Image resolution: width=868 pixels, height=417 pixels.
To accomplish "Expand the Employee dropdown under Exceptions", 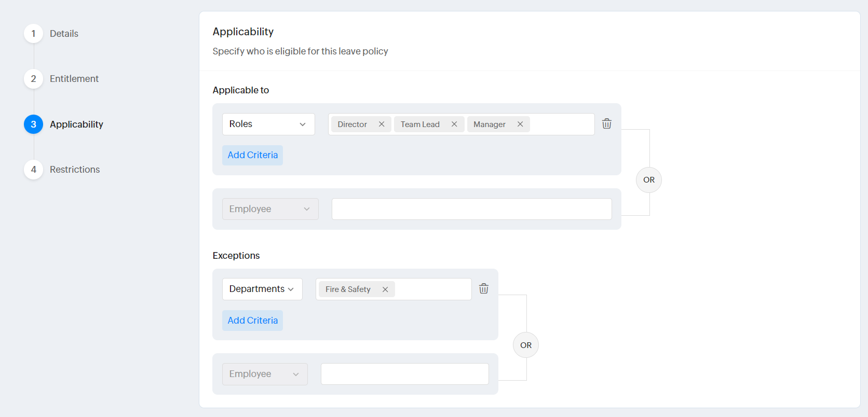I will pos(265,374).
